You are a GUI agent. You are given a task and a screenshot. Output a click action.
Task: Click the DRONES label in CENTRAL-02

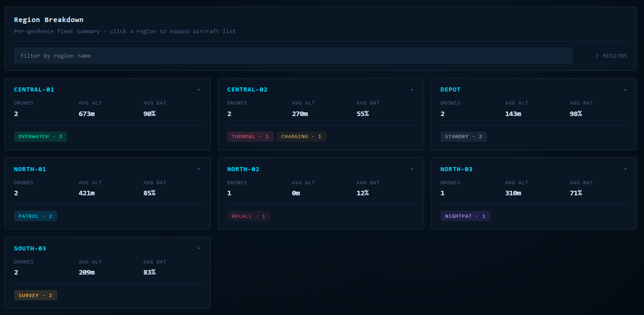pos(237,103)
